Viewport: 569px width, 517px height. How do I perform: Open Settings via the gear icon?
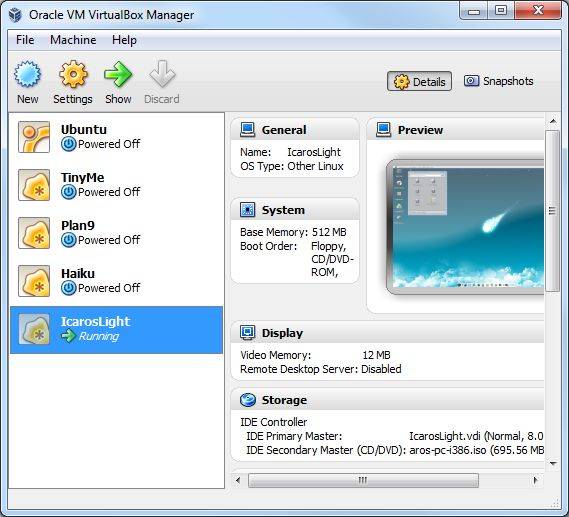tap(73, 74)
